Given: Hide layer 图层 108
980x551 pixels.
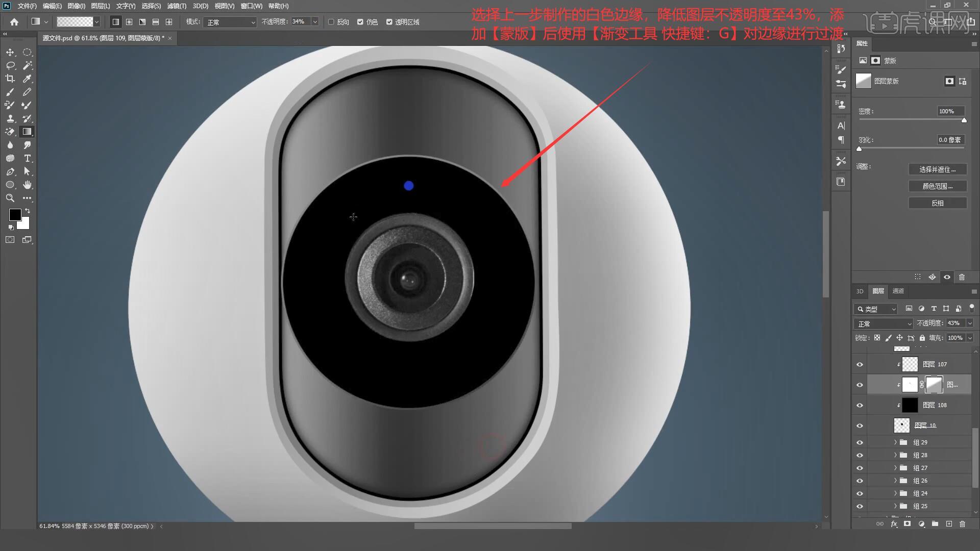Looking at the screenshot, I should tap(860, 405).
